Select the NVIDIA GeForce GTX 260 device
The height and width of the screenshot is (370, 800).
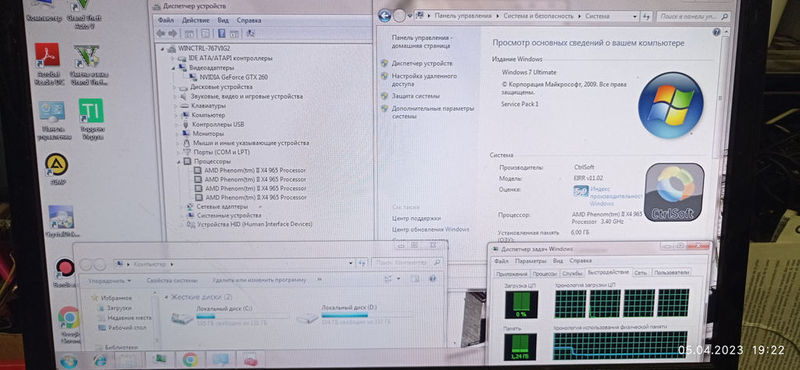[x=233, y=77]
